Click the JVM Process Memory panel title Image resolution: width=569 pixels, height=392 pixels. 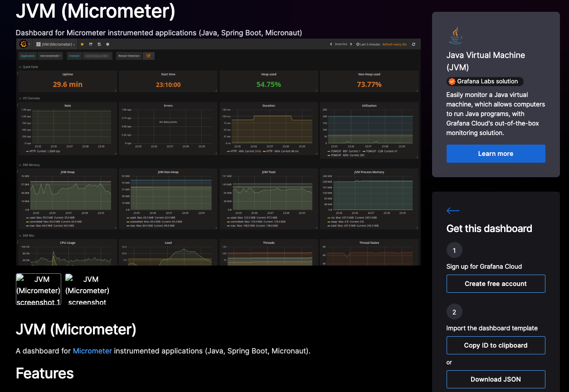369,172
